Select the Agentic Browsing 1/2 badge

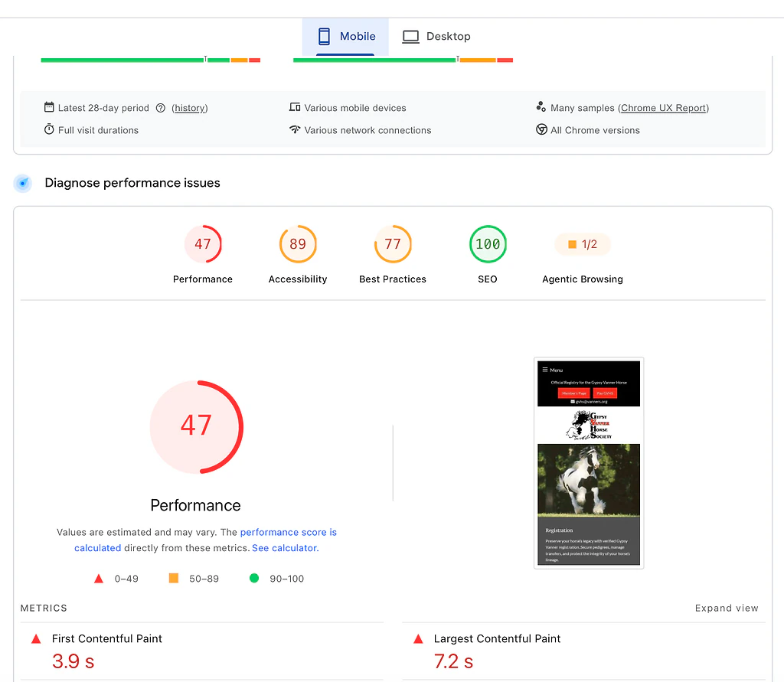click(x=583, y=244)
